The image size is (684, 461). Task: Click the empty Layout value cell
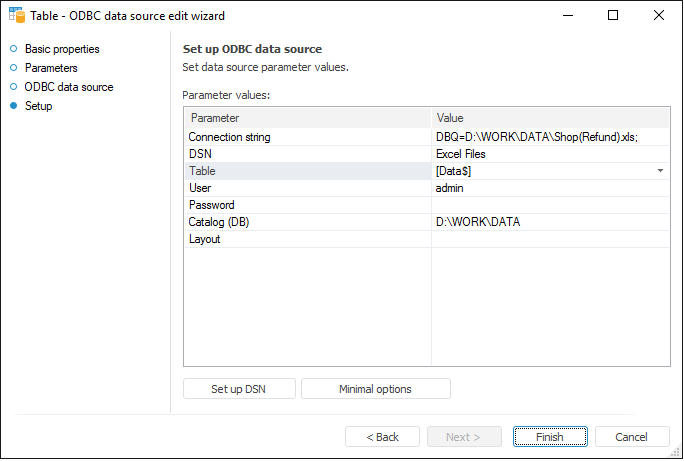tap(550, 239)
